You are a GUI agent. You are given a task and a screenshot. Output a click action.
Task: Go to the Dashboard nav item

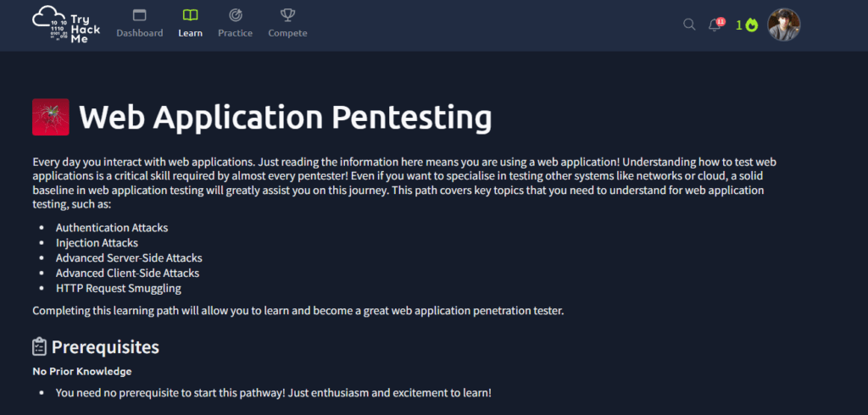[x=140, y=24]
